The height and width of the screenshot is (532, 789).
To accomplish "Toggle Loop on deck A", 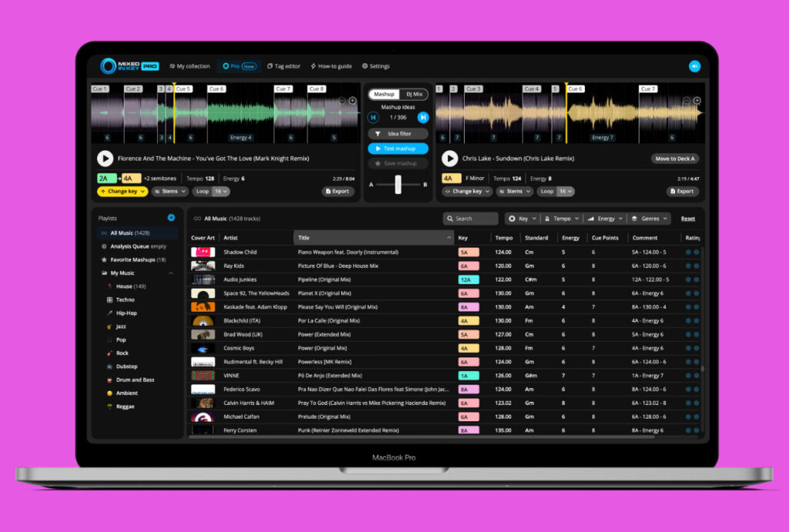I will [x=203, y=191].
